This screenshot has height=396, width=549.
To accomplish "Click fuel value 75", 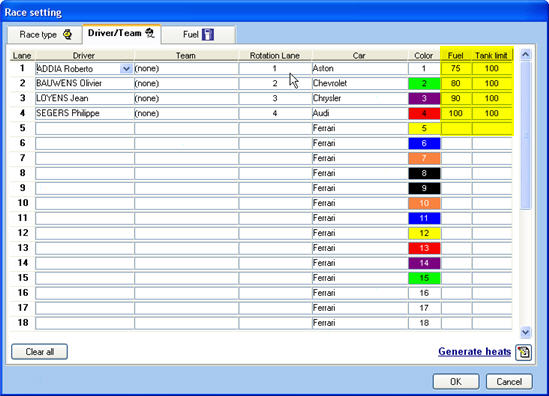I will 456,68.
